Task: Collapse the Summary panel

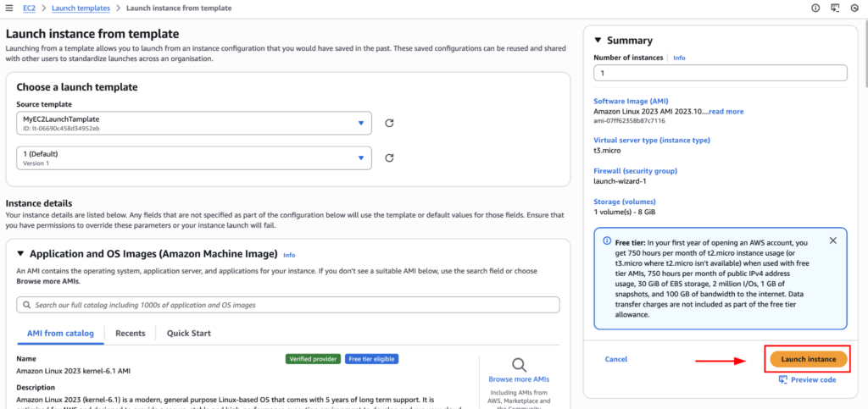Action: click(598, 40)
